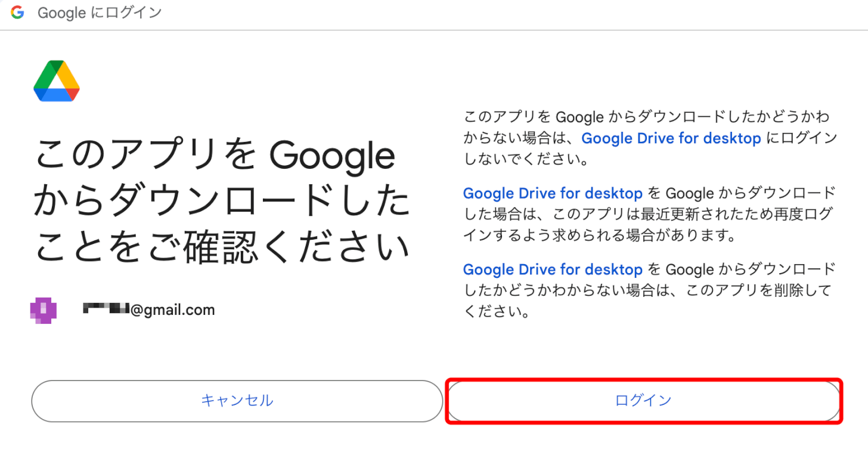
Task: Click the avatar next to the email address
Action: tap(45, 309)
